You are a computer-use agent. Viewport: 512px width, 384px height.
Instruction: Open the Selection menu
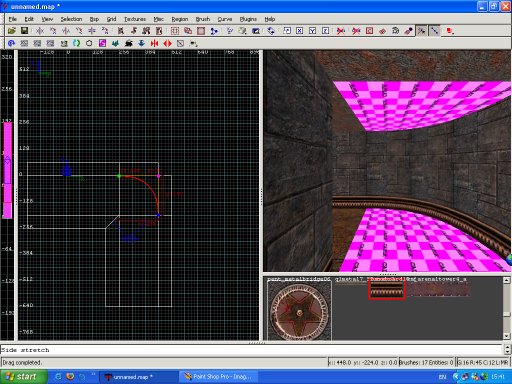[71, 19]
